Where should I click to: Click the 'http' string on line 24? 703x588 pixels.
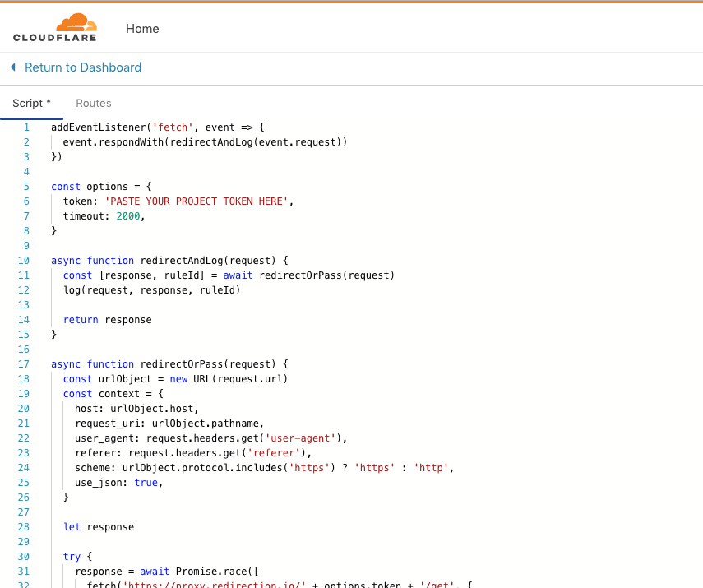point(431,468)
